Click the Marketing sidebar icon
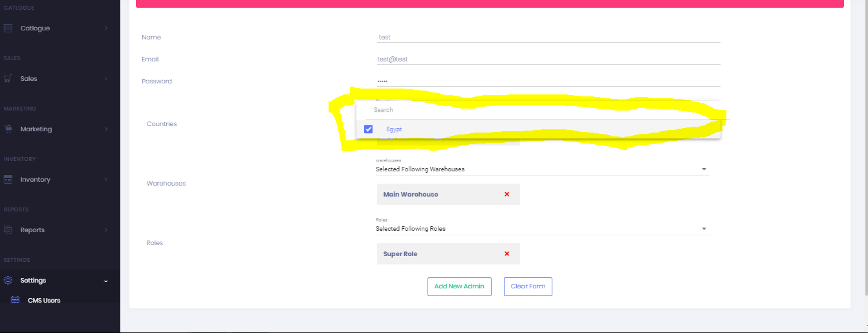868x333 pixels. [x=8, y=129]
